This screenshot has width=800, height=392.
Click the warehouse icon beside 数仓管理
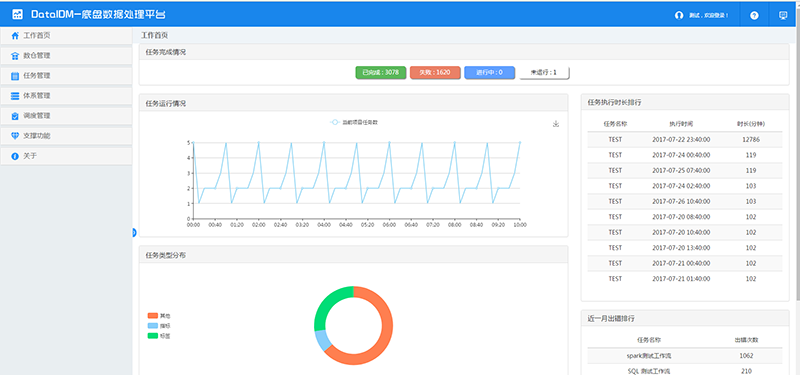tap(15, 56)
